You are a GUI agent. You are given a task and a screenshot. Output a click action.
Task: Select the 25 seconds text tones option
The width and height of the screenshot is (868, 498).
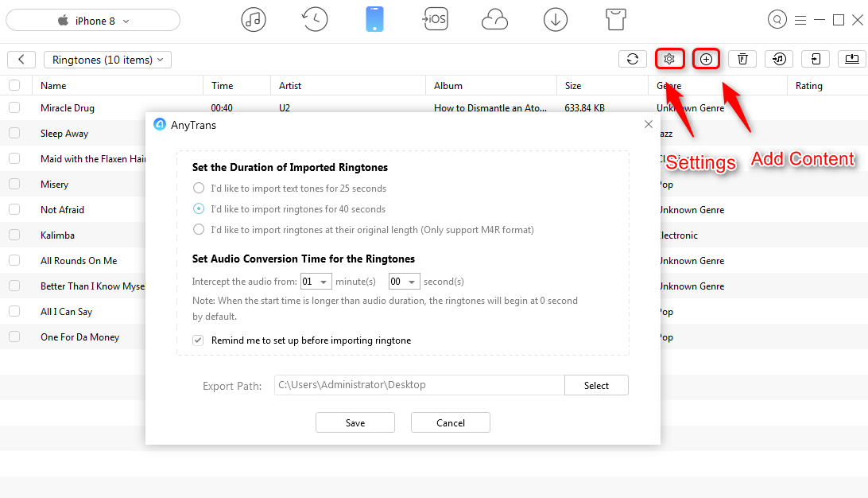[198, 189]
